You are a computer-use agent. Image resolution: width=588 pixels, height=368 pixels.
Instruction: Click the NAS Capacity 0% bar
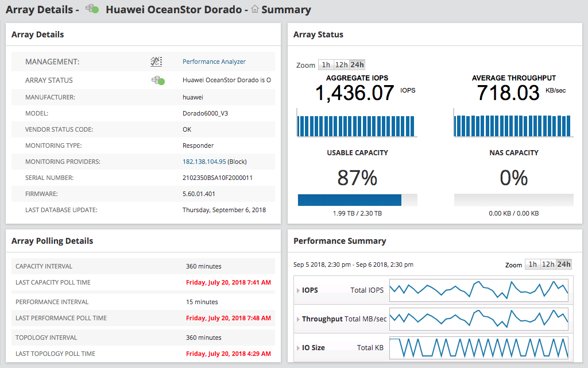pyautogui.click(x=513, y=200)
